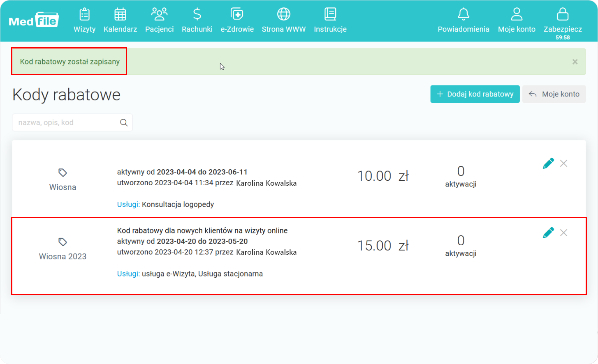Click the 'Kod rabatowy został zapisany' message

[x=70, y=62]
